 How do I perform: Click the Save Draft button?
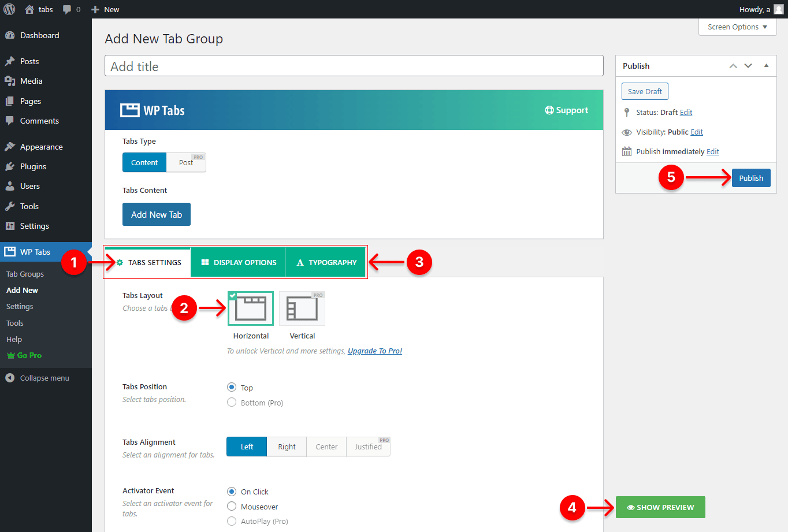pyautogui.click(x=645, y=91)
